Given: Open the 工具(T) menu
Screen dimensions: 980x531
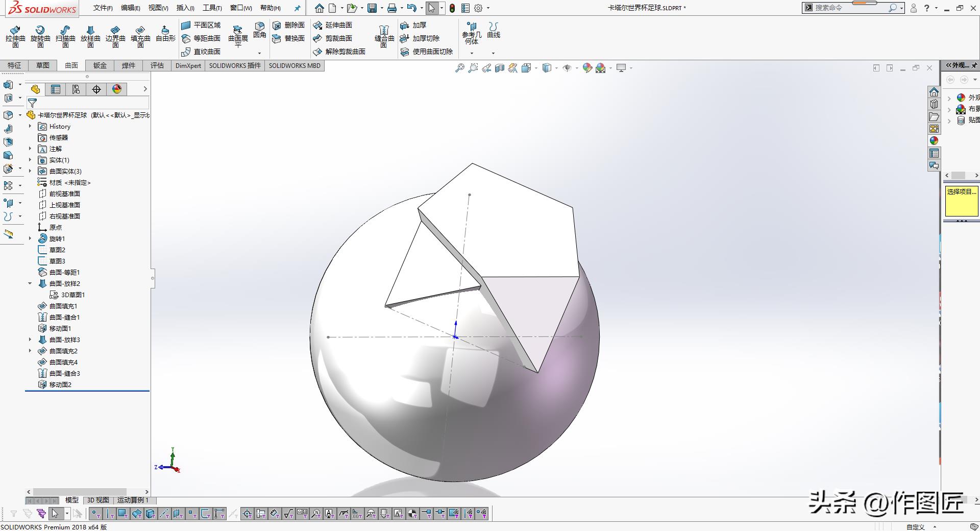Looking at the screenshot, I should point(212,8).
